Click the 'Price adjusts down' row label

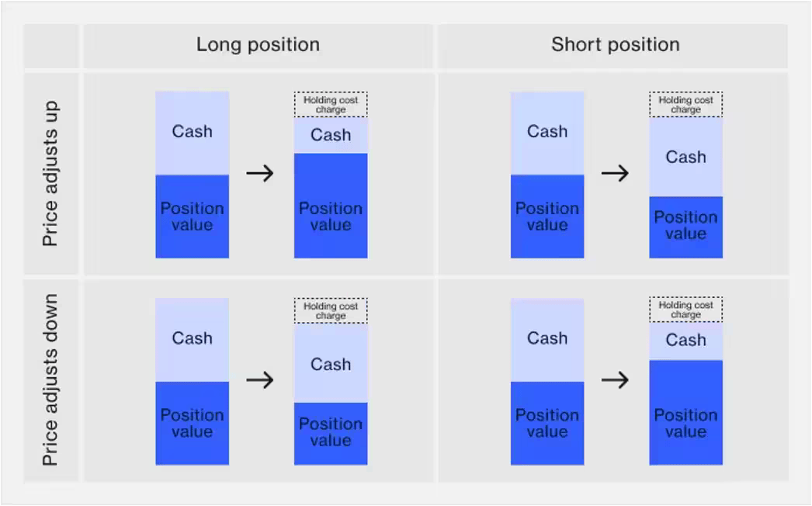[50, 379]
